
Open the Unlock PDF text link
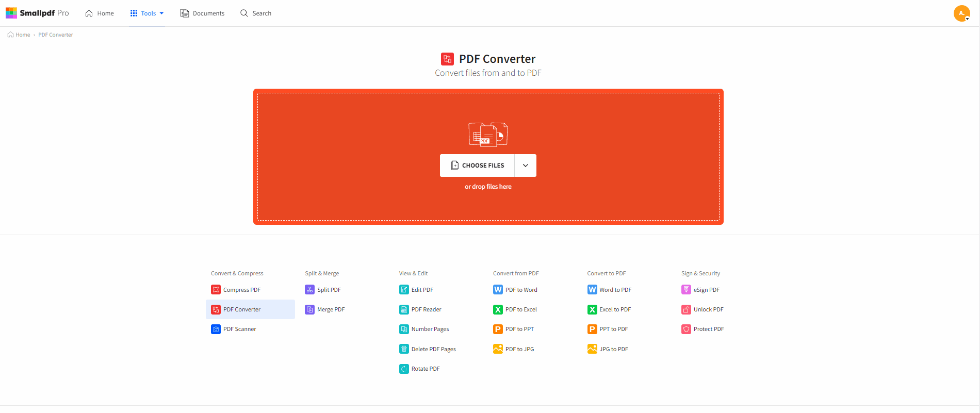pyautogui.click(x=709, y=309)
